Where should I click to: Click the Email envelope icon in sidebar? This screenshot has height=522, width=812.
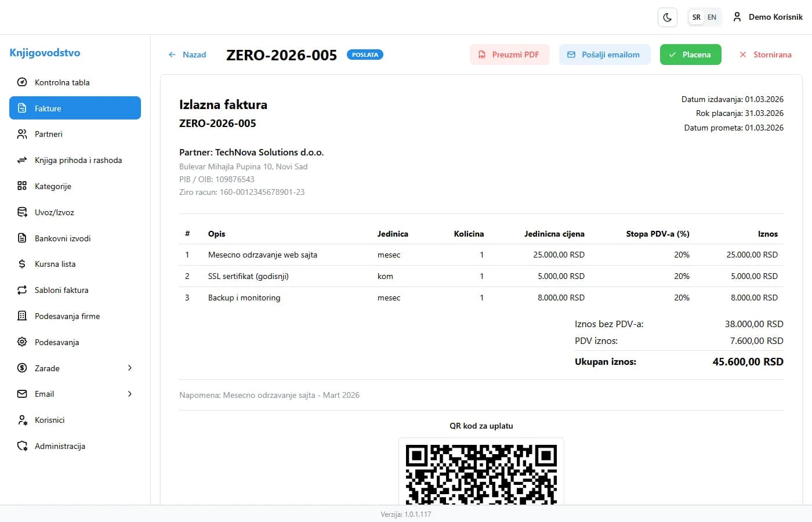click(22, 394)
